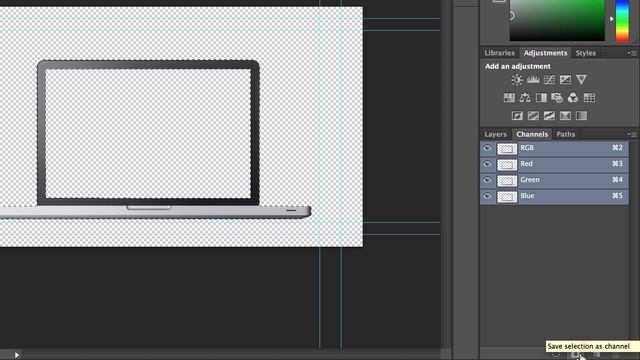Add a Threshold adjustment
The height and width of the screenshot is (360, 640).
click(x=549, y=116)
